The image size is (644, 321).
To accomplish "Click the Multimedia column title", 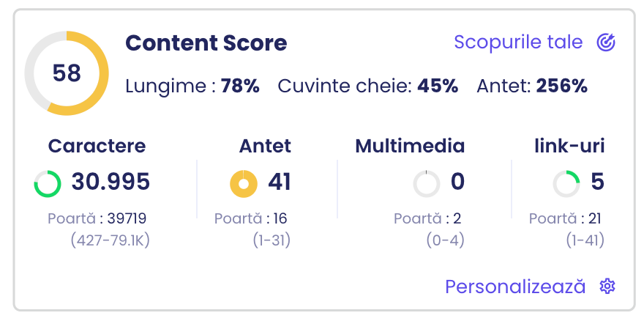I will pyautogui.click(x=410, y=146).
